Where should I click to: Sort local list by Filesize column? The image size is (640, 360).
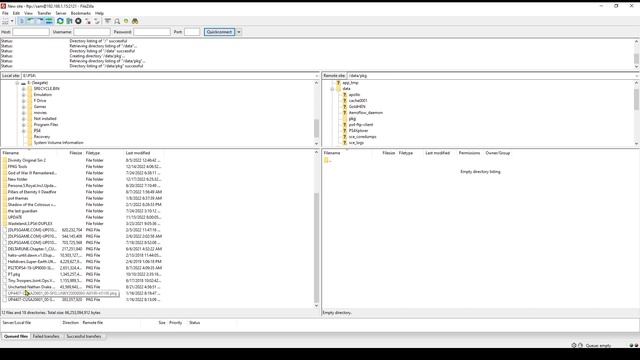[76, 153]
